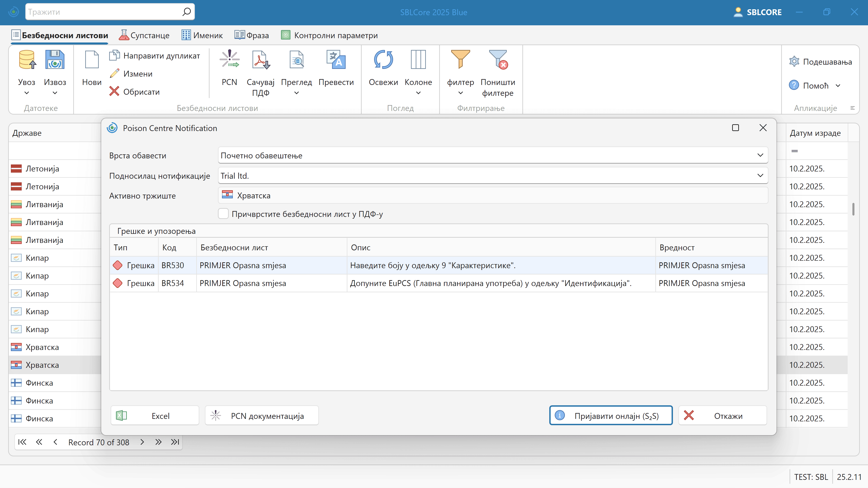Screen dimensions: 868x488
Task: Click the New (Нови) document icon
Action: [92, 60]
